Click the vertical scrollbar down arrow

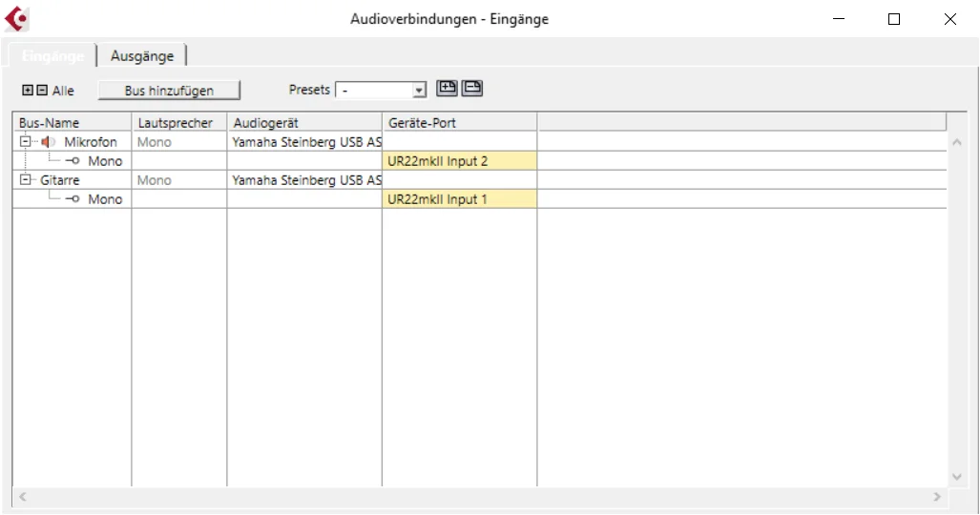[957, 477]
